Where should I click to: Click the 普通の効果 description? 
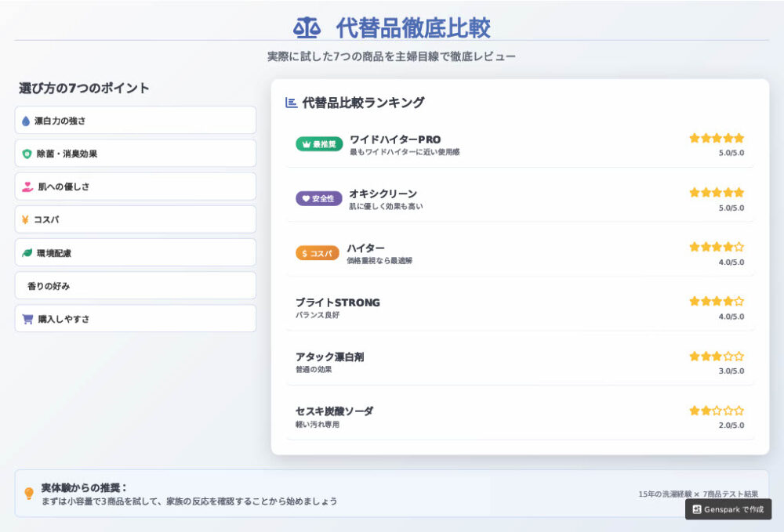click(x=314, y=370)
